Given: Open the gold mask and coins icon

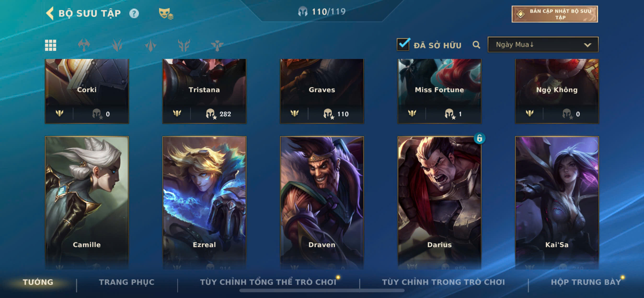Looking at the screenshot, I should pyautogui.click(x=166, y=14).
